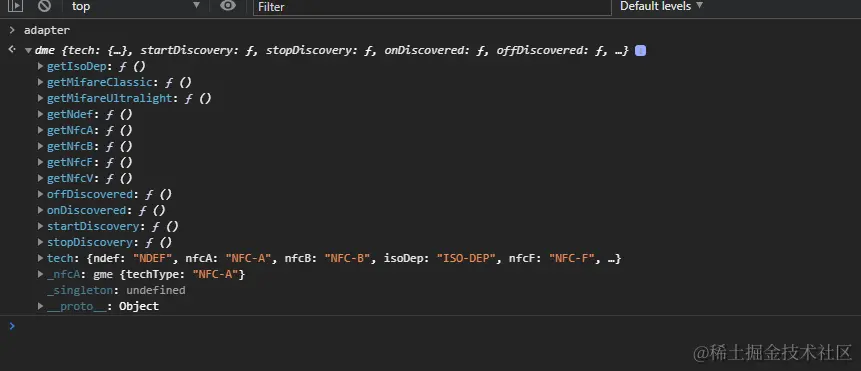Click the startDiscovery property name

pos(92,227)
